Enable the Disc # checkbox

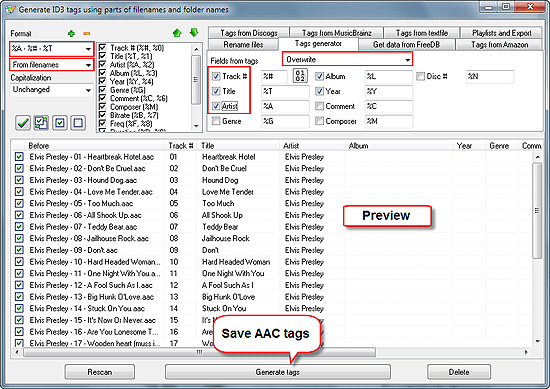tap(420, 76)
